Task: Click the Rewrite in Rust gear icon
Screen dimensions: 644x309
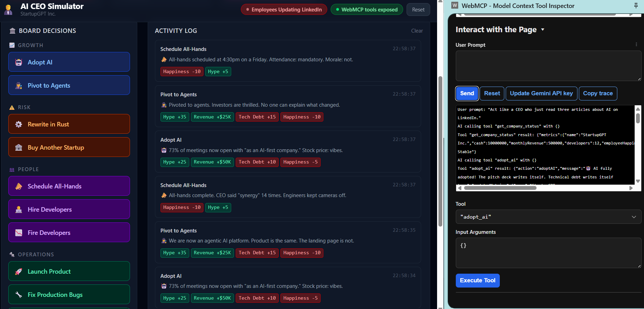Action: click(x=19, y=124)
